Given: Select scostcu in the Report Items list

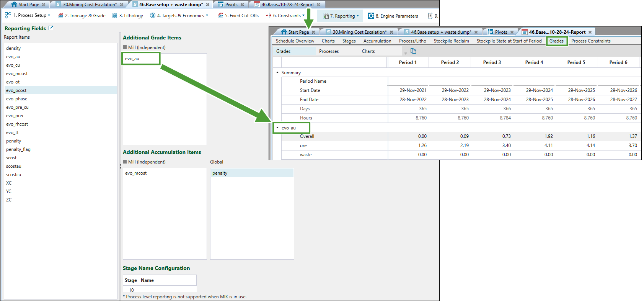Looking at the screenshot, I should click(60, 175).
